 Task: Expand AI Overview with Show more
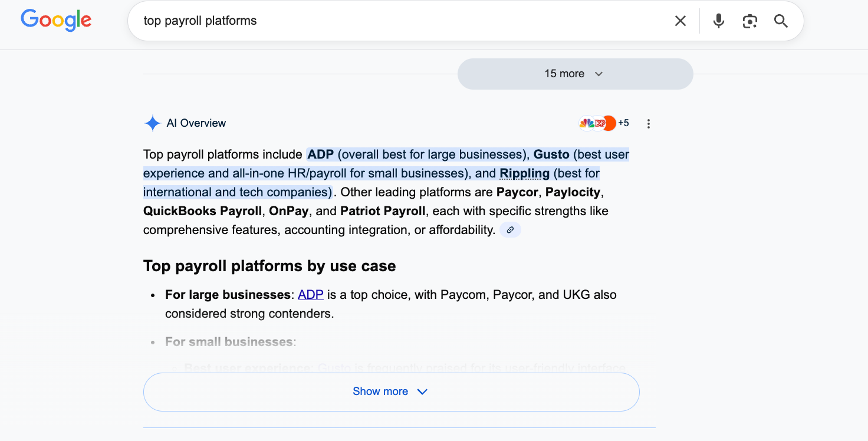392,391
